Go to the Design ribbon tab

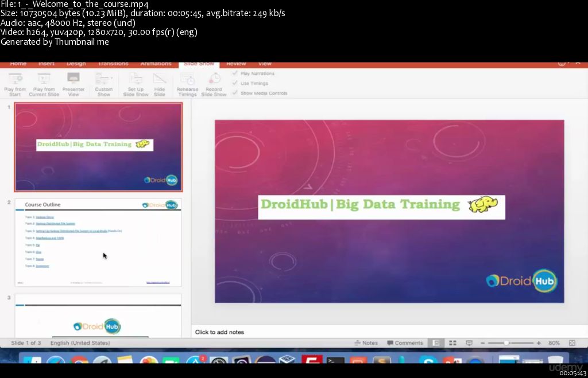click(76, 64)
